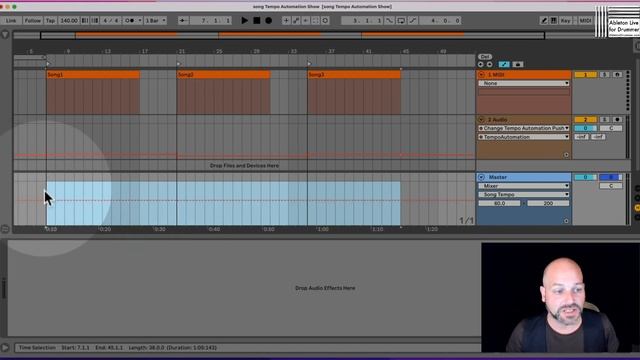Toggle Draw Mode pencil icon
Viewport: 640px width, 360px height.
(544, 20)
